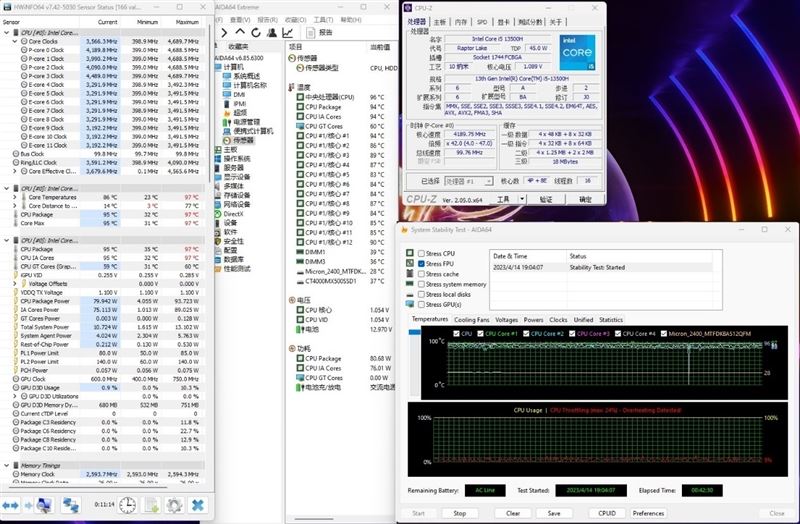Select DirectX node in AIDA64 tree
This screenshot has width=800, height=524.
click(230, 214)
